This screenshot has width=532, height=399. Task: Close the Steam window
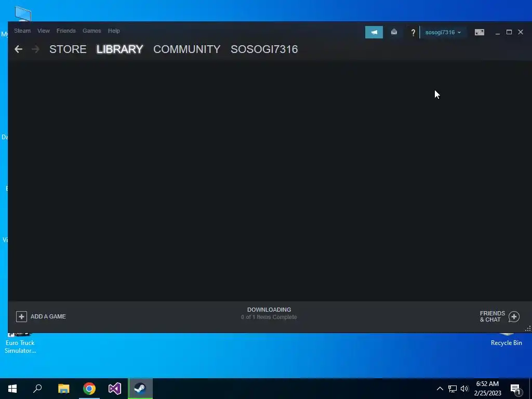coord(521,32)
